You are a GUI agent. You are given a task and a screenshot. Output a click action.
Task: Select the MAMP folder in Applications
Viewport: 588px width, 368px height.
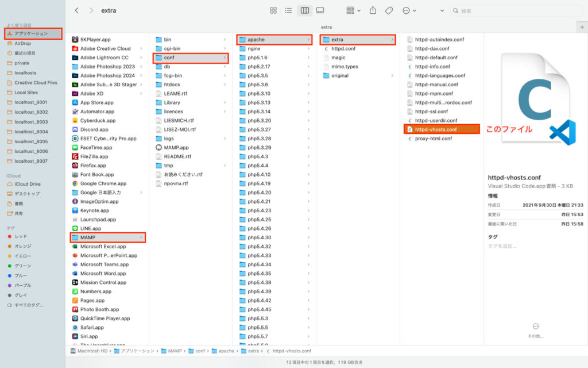click(107, 237)
